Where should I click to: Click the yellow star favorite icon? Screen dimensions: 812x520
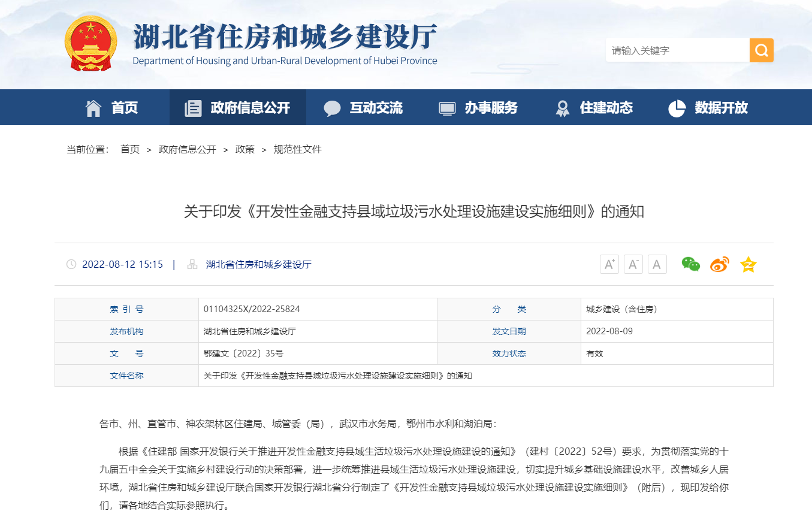tap(748, 264)
